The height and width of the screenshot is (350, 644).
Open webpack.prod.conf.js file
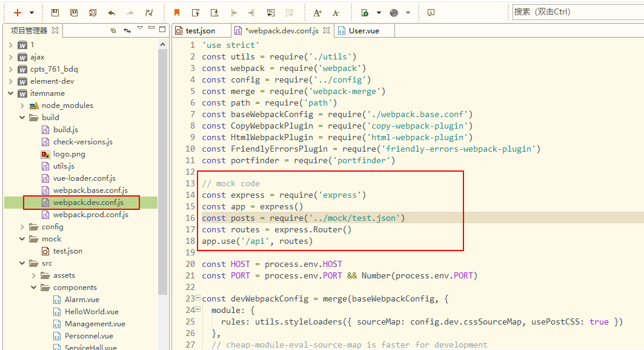[85, 215]
